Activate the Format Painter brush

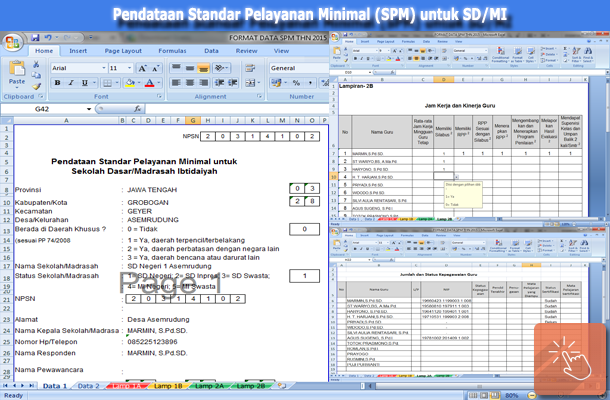point(36,86)
